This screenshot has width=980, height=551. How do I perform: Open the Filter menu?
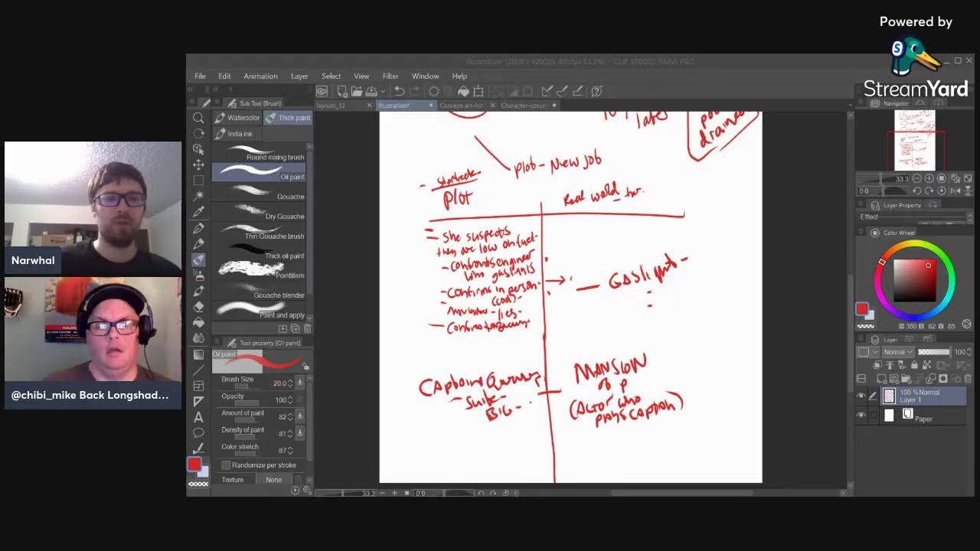click(390, 77)
